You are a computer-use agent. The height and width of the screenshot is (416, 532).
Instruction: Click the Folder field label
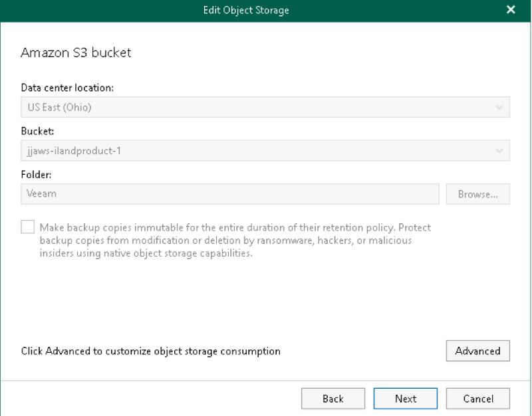point(35,174)
